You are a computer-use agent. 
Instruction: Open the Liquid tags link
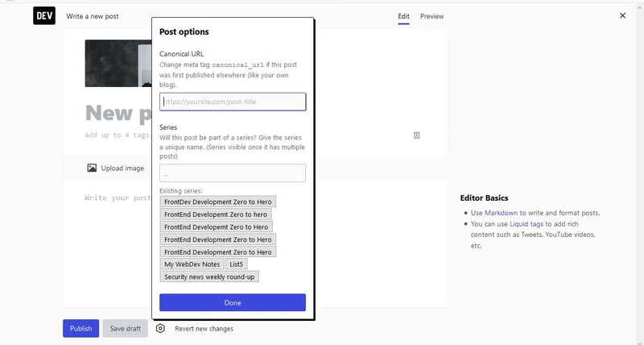pyautogui.click(x=526, y=224)
